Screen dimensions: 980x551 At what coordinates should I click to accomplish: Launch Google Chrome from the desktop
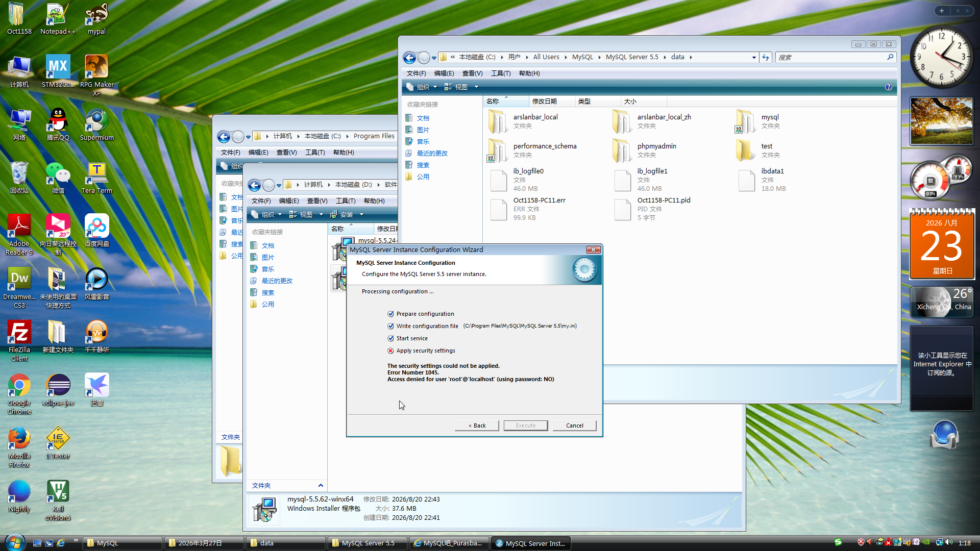(19, 394)
